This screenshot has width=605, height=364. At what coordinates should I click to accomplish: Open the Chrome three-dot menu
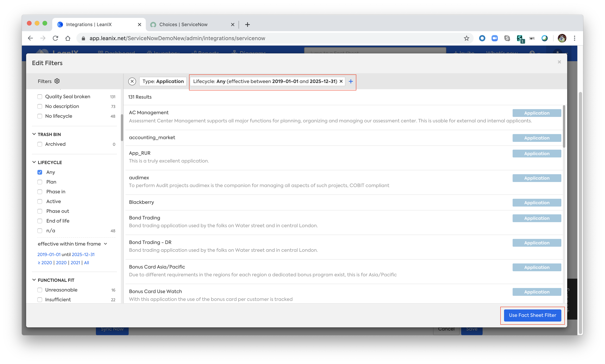tap(575, 38)
